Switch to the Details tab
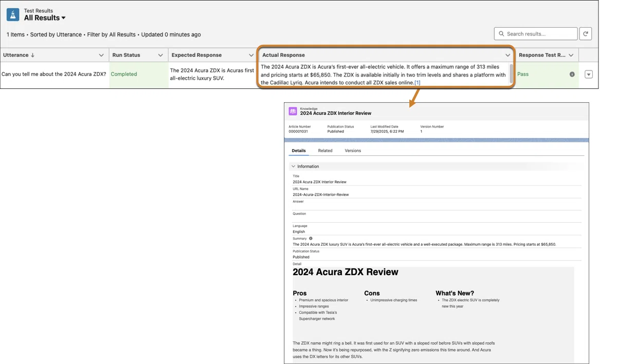 (299, 151)
